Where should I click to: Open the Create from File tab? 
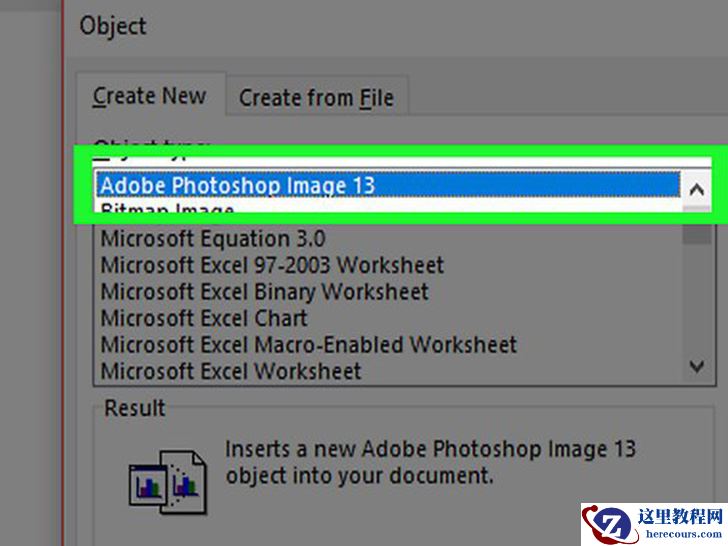[316, 98]
